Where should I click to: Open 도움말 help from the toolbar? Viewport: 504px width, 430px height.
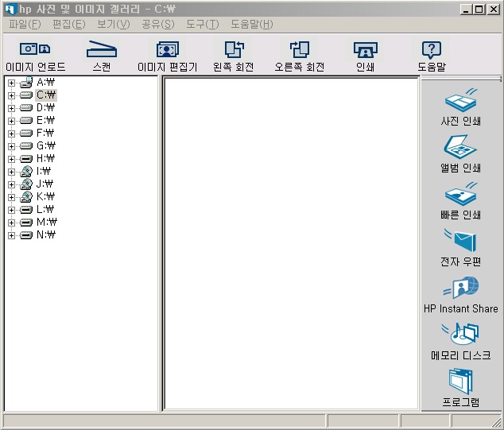pos(432,50)
